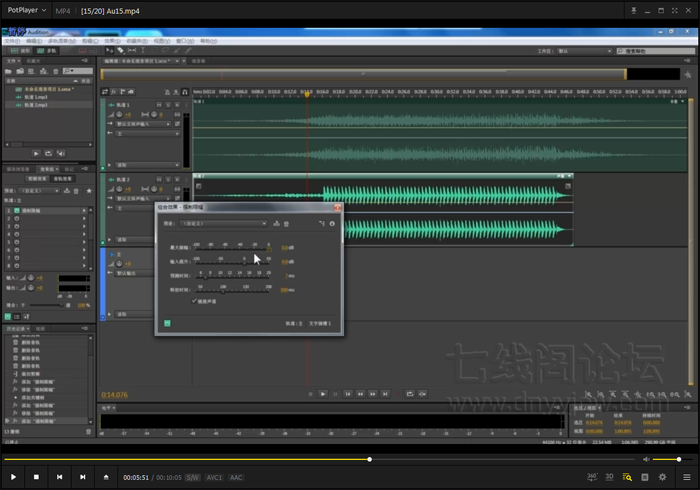The width and height of the screenshot is (700, 490).
Task: Click the eject/open file icon in PotPlayer
Action: (106, 477)
